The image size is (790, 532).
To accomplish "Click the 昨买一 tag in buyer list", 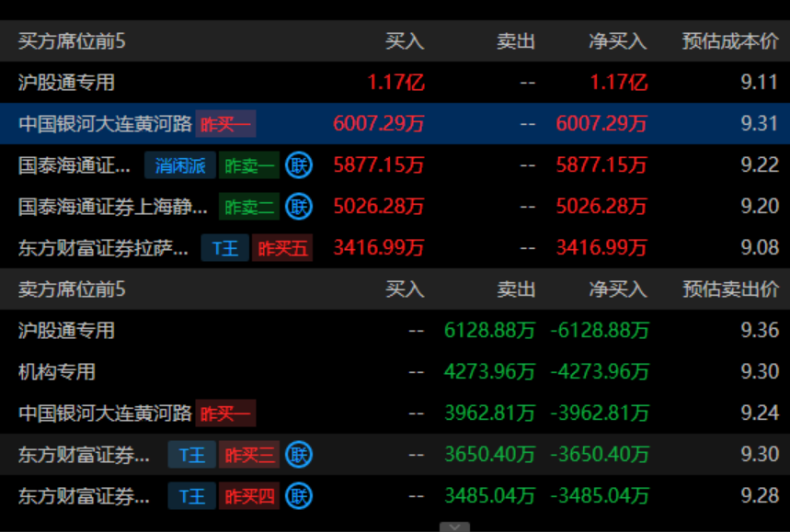I will [x=225, y=124].
